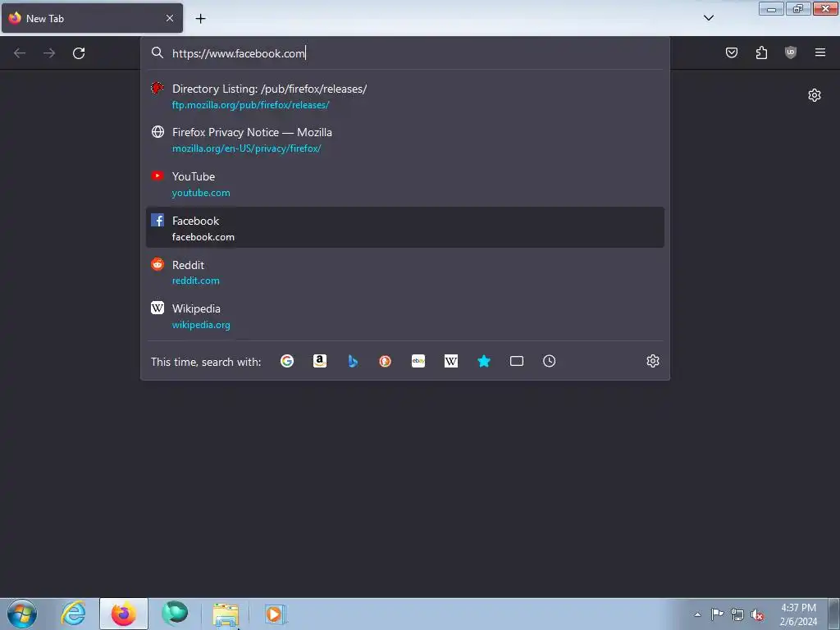
Task: Click the wikipedia.org URL text
Action: click(x=201, y=325)
